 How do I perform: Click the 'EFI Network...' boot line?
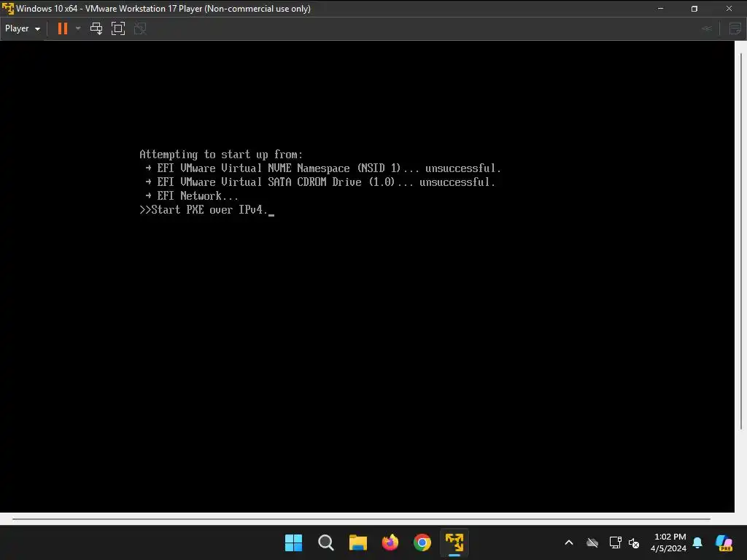pos(192,195)
